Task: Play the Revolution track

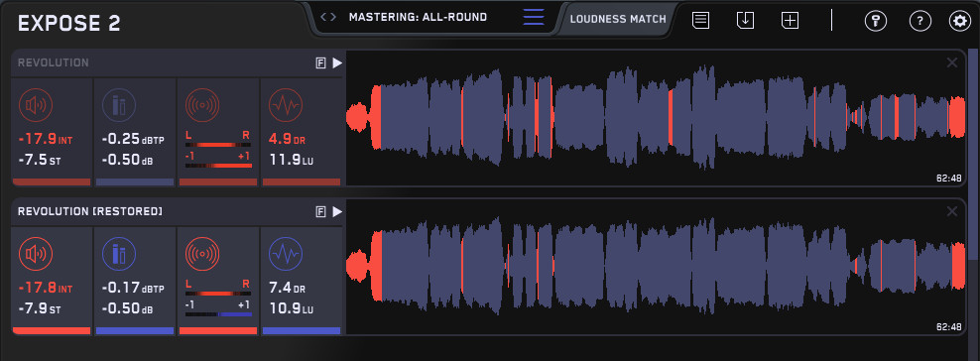Action: (337, 63)
